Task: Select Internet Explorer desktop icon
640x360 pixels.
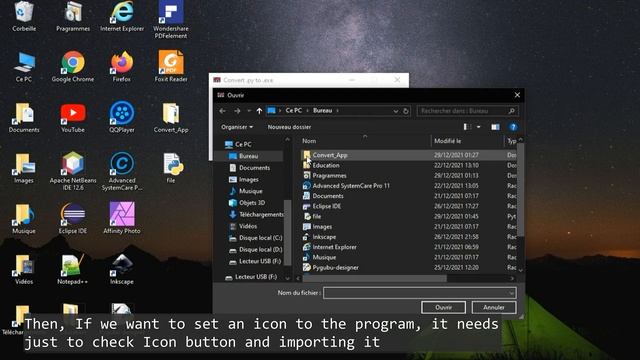Action: tap(122, 16)
